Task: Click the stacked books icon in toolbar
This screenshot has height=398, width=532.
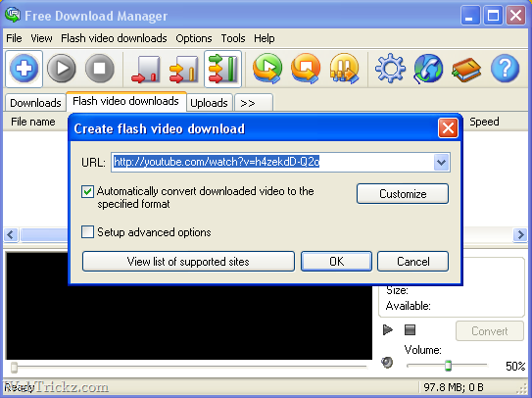Action: (466, 70)
